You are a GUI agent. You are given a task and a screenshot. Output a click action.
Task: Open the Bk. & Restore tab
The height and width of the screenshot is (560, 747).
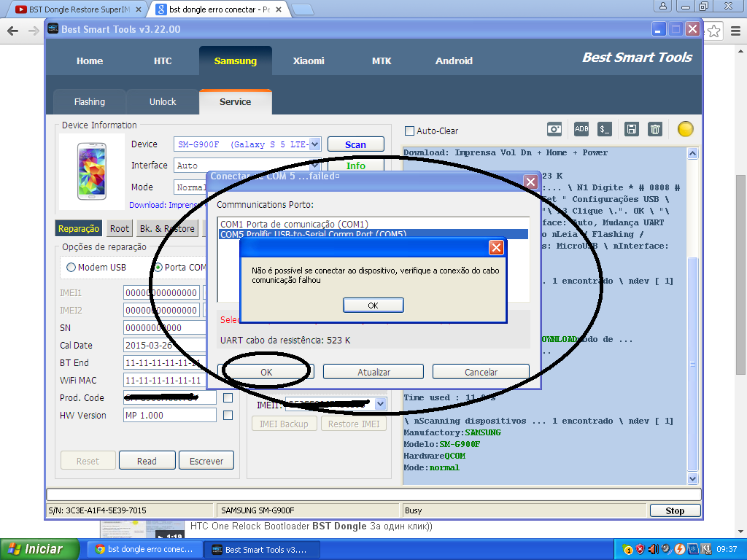(x=167, y=228)
